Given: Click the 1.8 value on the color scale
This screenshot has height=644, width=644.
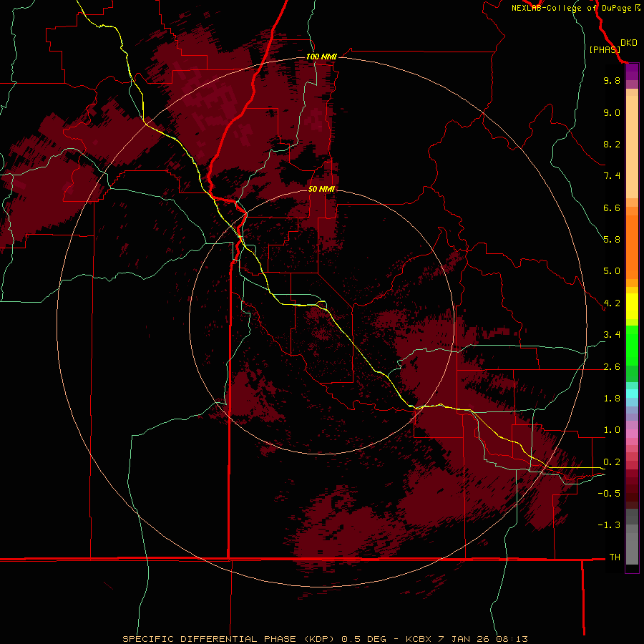Looking at the screenshot, I should (x=612, y=399).
